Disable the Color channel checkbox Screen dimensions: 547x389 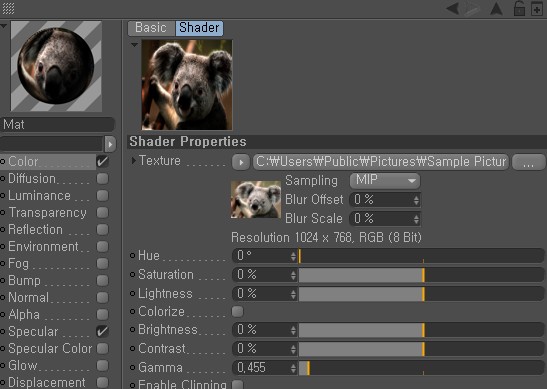click(x=103, y=162)
